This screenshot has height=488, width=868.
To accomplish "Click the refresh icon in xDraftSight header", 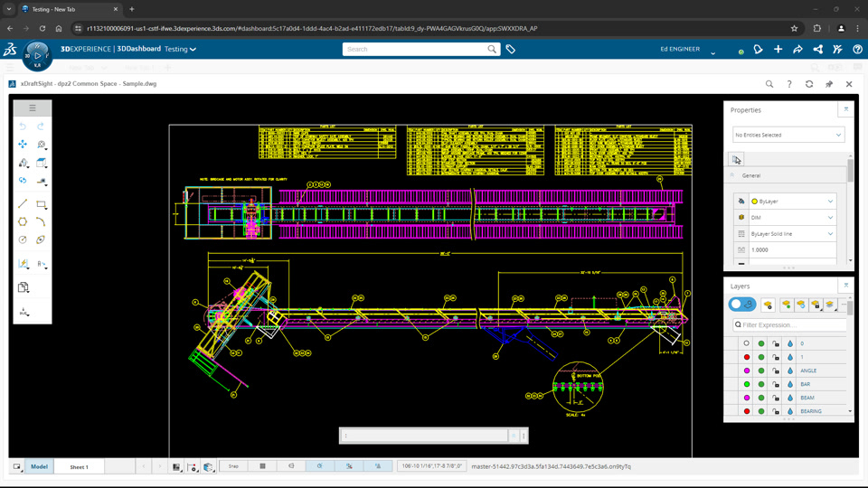I will coord(808,84).
